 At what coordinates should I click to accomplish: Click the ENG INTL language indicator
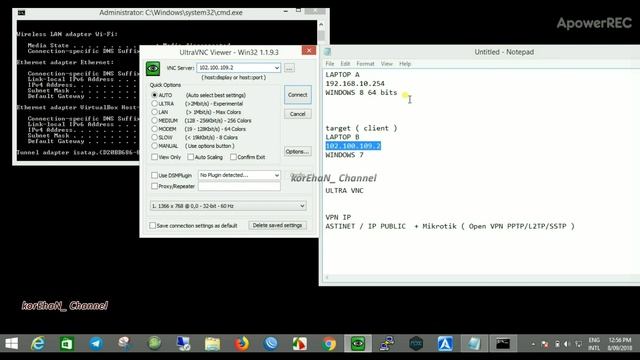click(594, 344)
